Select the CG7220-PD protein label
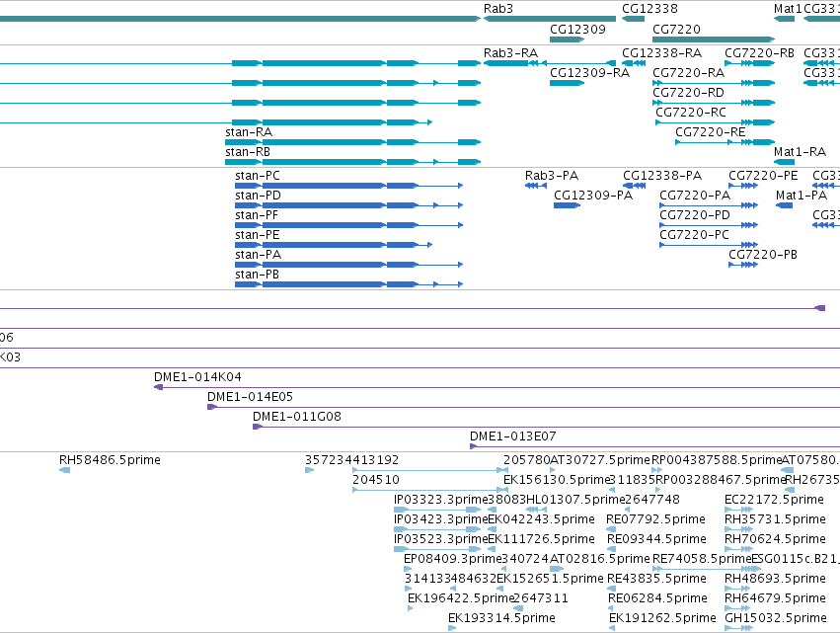The image size is (840, 633). tap(695, 215)
